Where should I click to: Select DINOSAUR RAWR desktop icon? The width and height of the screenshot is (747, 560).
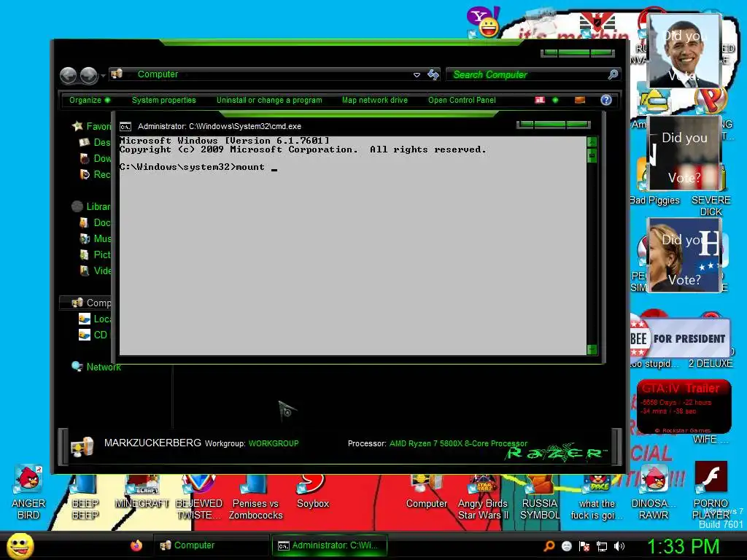click(654, 493)
